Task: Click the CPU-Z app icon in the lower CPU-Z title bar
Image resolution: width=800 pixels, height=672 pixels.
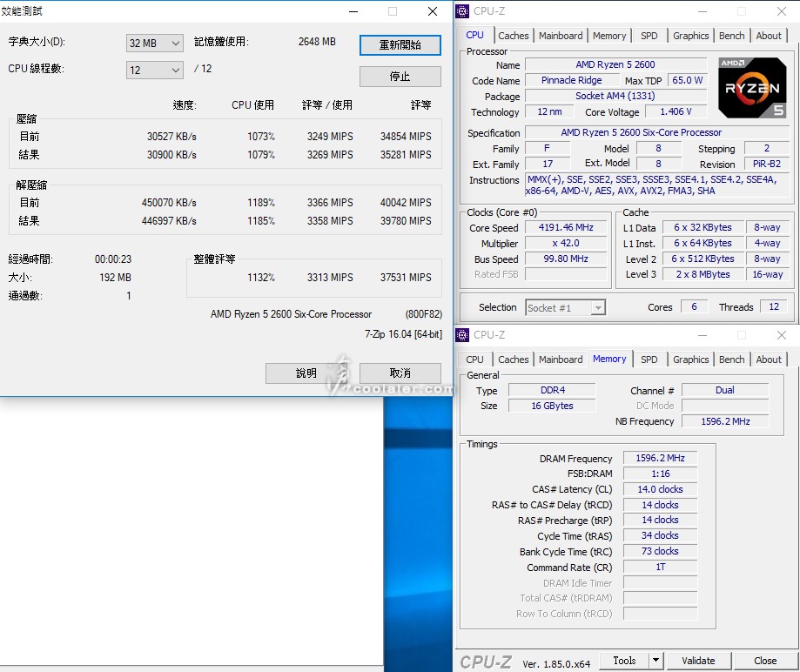Action: click(x=462, y=335)
